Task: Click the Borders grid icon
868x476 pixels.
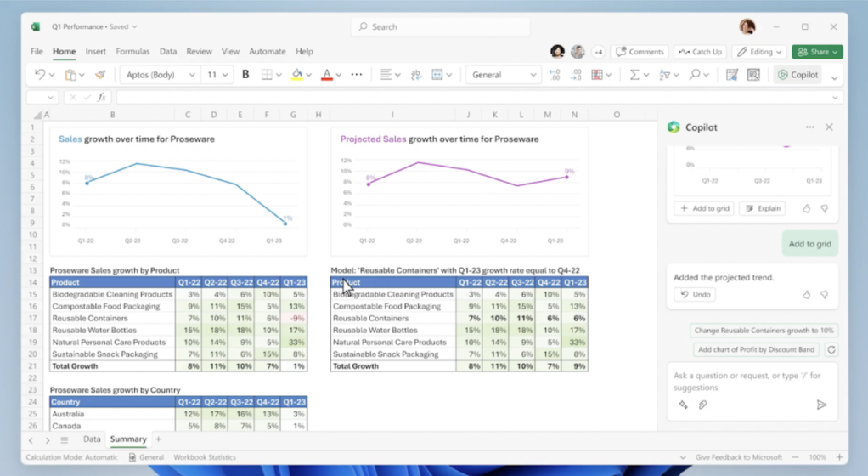Action: (x=267, y=74)
